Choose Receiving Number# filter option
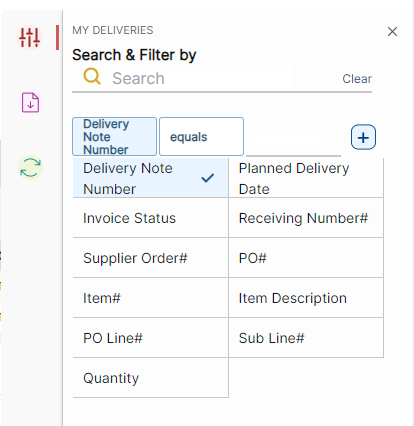The height and width of the screenshot is (426, 414). coord(306,218)
